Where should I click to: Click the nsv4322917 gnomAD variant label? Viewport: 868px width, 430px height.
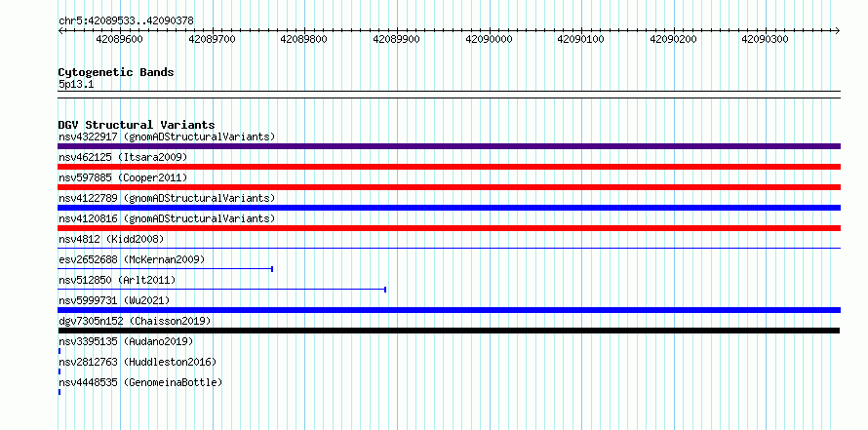167,137
